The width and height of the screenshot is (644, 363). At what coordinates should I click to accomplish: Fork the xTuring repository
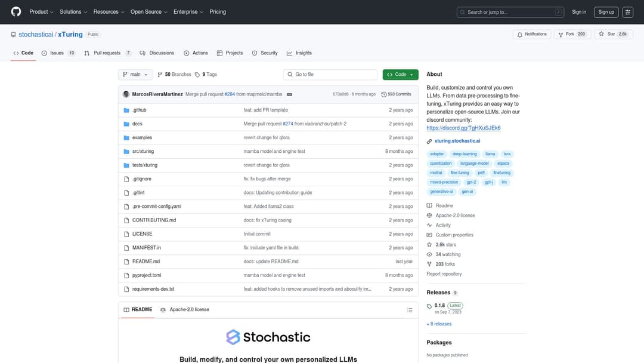click(572, 34)
